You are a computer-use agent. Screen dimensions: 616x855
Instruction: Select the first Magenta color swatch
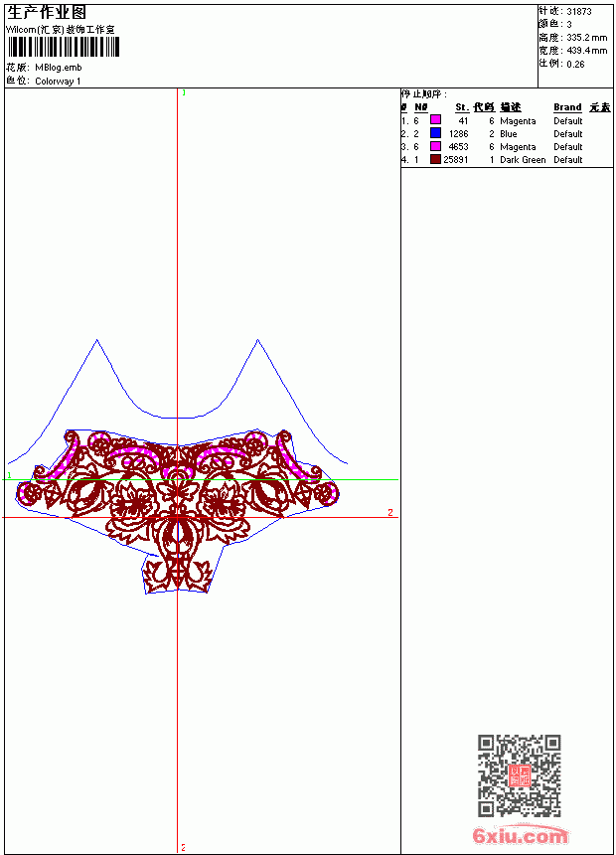click(x=435, y=120)
